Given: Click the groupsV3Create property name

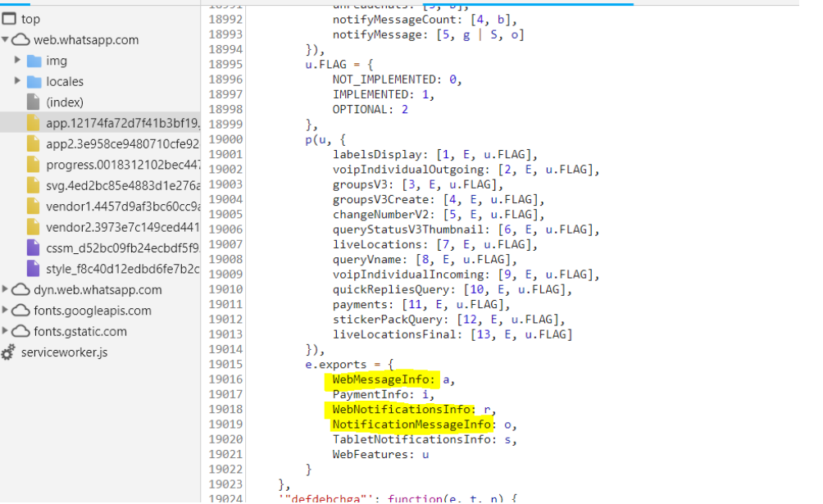Looking at the screenshot, I should [380, 199].
